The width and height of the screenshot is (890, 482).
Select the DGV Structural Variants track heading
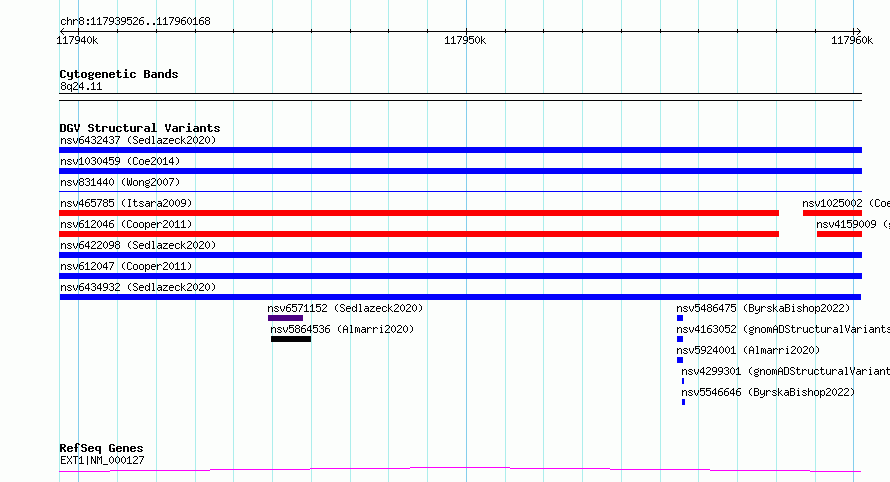(x=140, y=128)
